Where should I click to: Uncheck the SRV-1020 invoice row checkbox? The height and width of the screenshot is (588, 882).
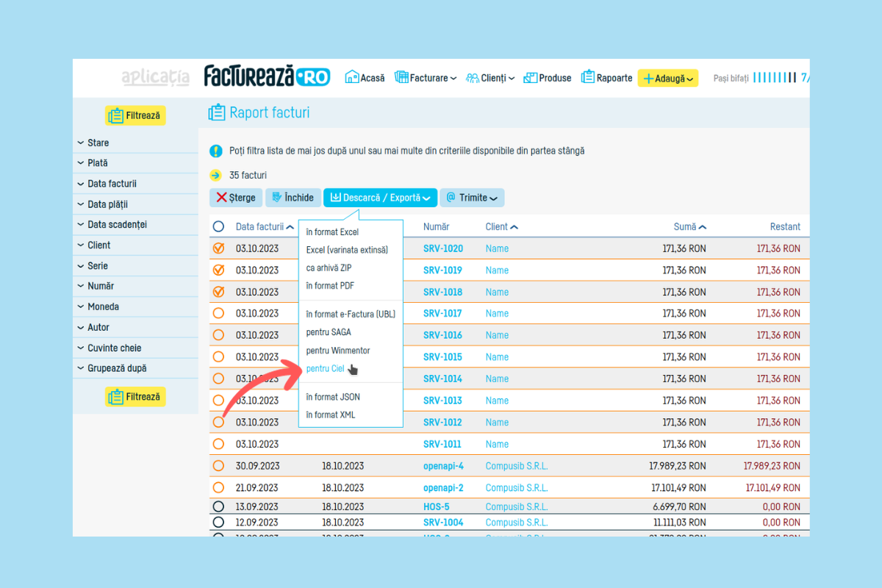click(x=218, y=248)
